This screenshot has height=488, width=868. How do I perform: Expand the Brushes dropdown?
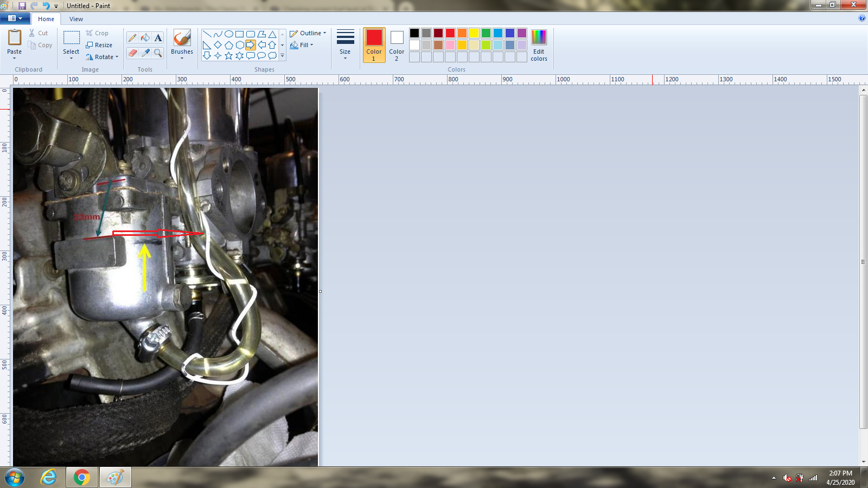182,45
